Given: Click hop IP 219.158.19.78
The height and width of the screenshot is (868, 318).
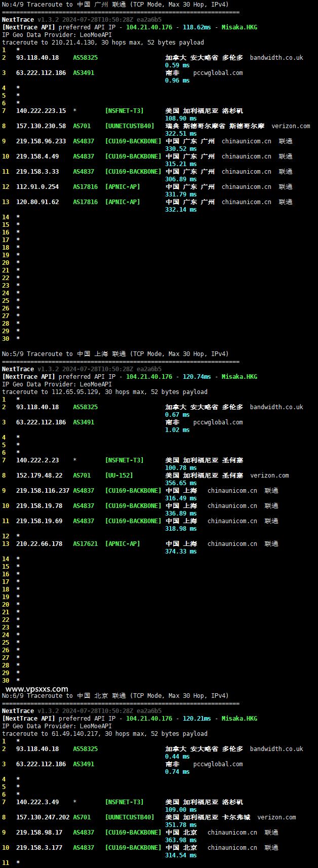Looking at the screenshot, I should tap(39, 506).
